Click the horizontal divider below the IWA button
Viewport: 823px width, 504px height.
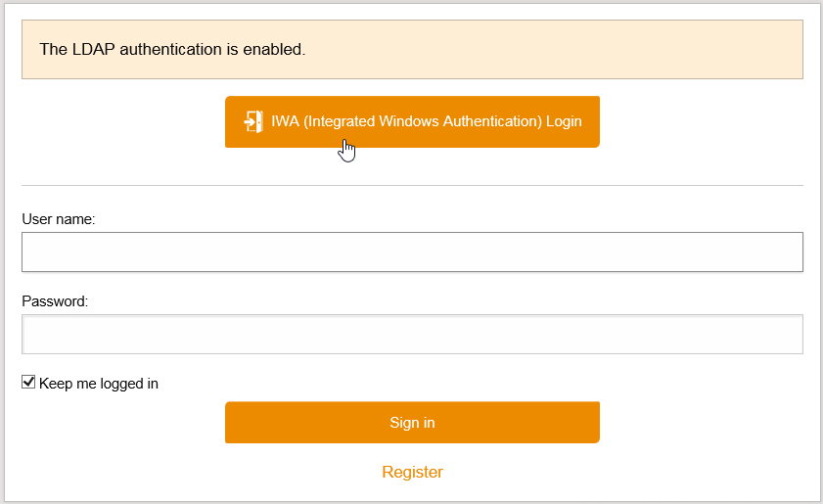tap(412, 185)
